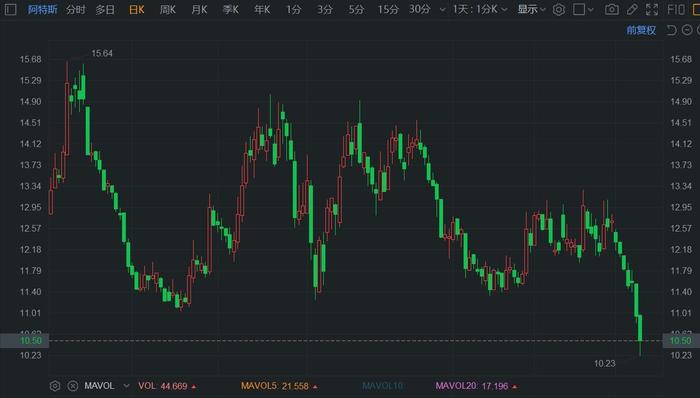Viewport: 700px width, 398px height.
Task: Expand the MAVOL indicator dropdown
Action: pos(126,386)
